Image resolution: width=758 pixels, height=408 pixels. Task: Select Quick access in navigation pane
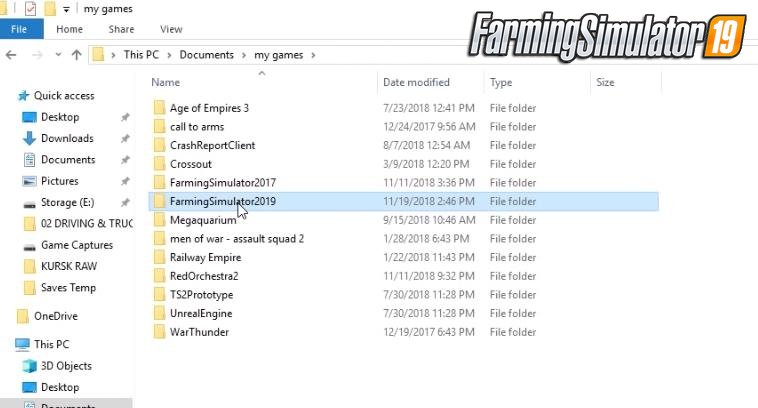[64, 96]
